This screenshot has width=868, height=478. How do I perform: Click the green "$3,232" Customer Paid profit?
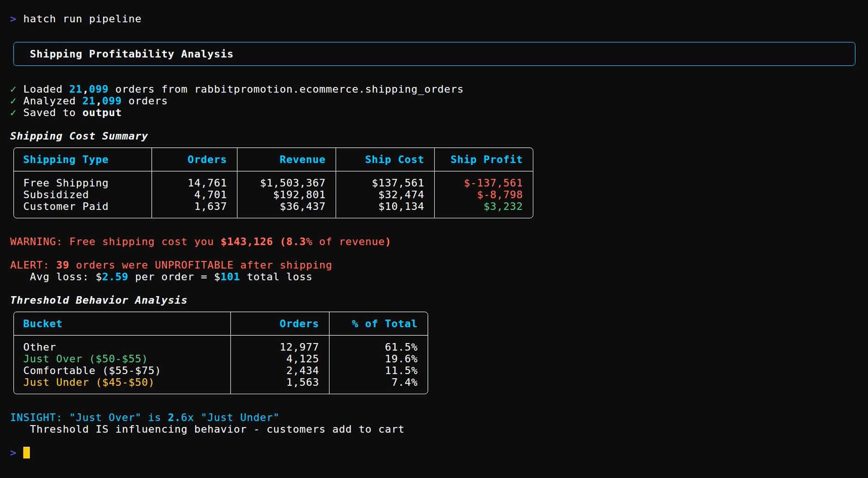502,206
